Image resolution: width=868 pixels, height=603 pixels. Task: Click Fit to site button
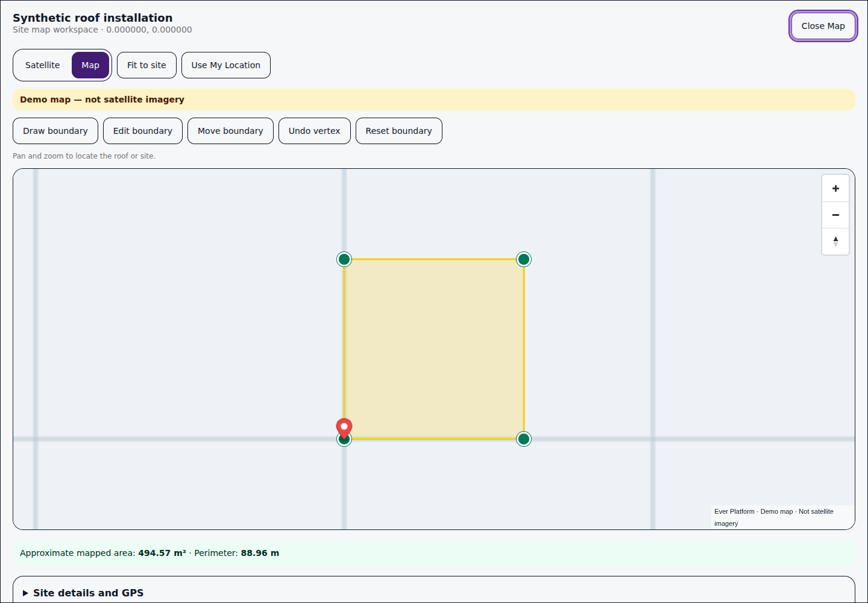[x=146, y=65]
